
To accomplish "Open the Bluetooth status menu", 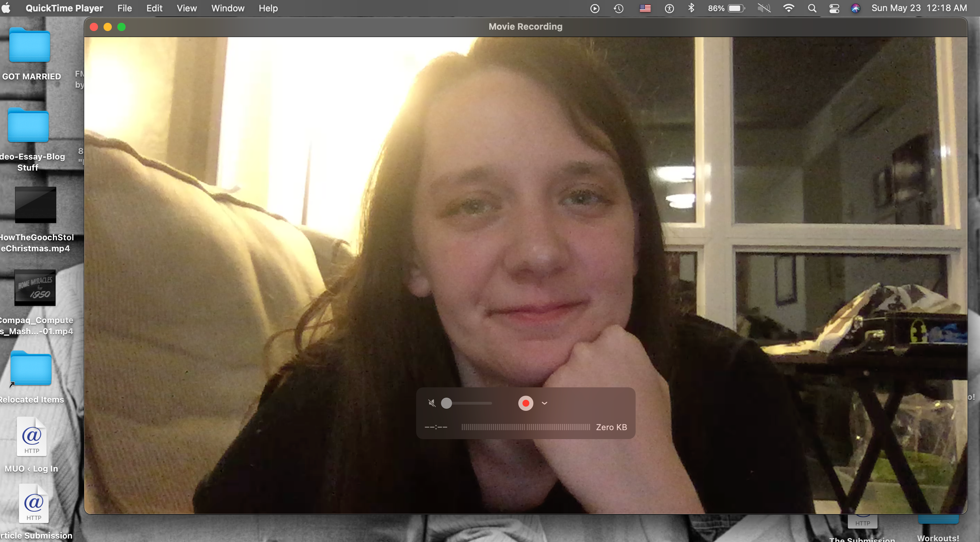I will coord(691,8).
